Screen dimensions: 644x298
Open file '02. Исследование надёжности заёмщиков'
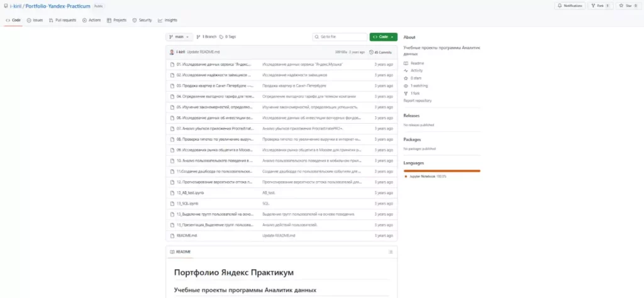(x=214, y=75)
